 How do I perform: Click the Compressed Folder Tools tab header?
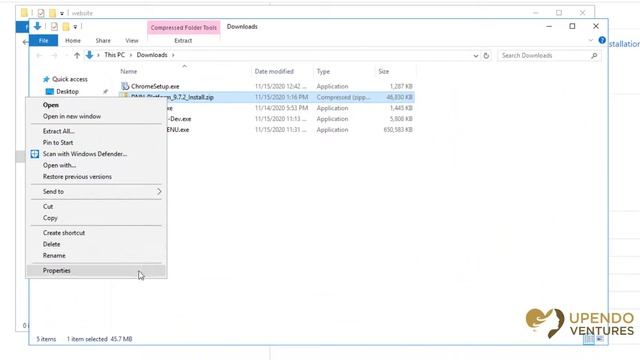[184, 27]
